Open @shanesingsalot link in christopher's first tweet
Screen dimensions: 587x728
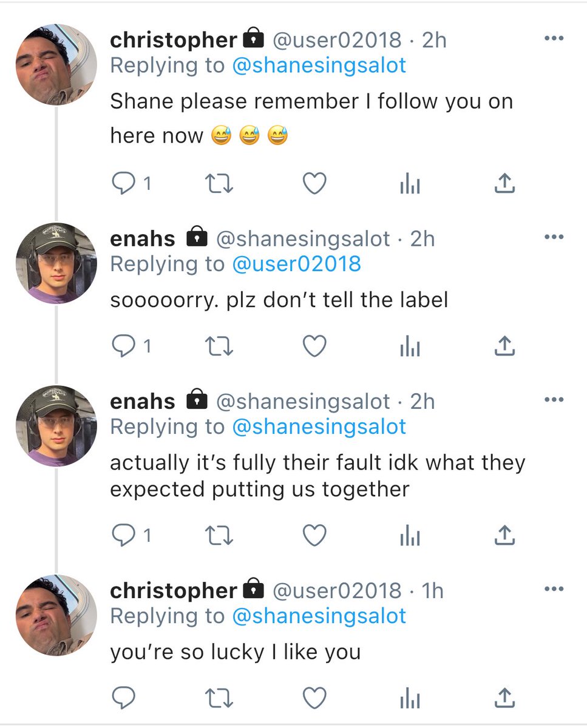tap(319, 66)
